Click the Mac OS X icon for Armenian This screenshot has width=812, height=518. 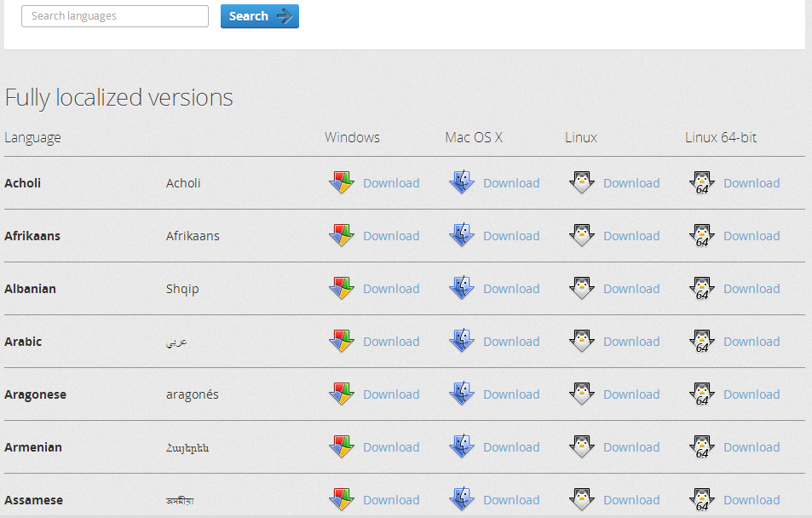point(462,446)
